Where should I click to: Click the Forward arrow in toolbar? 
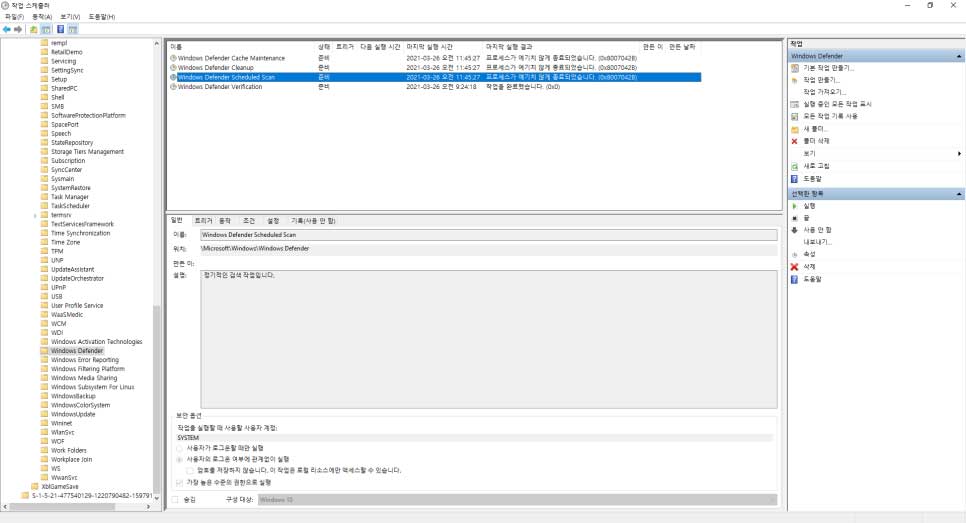[18, 29]
